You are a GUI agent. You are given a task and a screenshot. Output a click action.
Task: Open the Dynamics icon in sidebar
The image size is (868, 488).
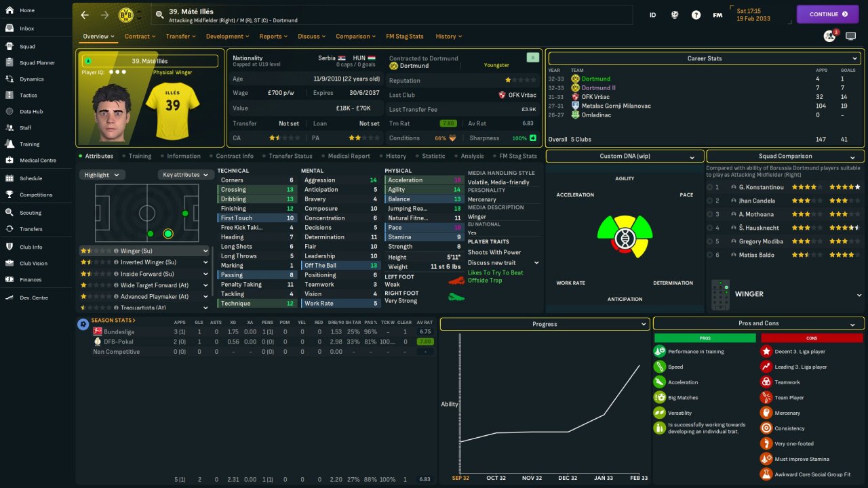coord(9,79)
